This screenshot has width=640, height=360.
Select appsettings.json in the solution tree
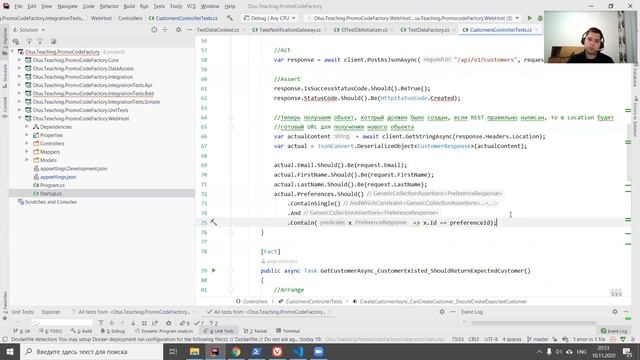58,177
